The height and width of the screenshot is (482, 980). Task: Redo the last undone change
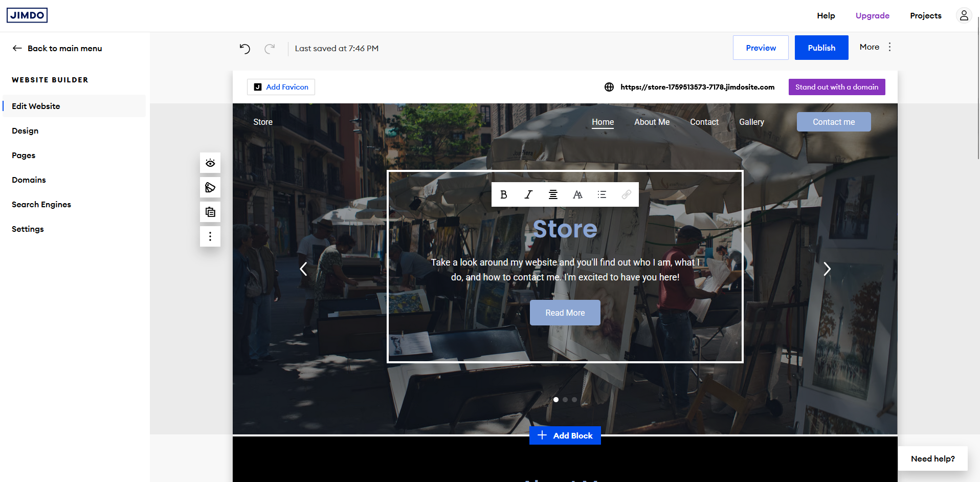pyautogui.click(x=270, y=48)
